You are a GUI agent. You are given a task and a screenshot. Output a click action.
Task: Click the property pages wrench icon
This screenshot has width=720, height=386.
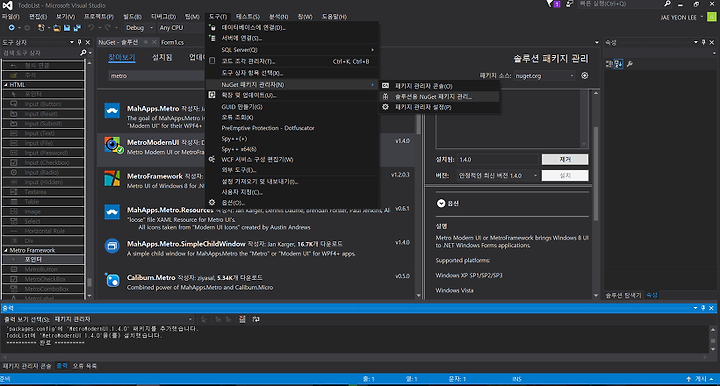(630, 64)
